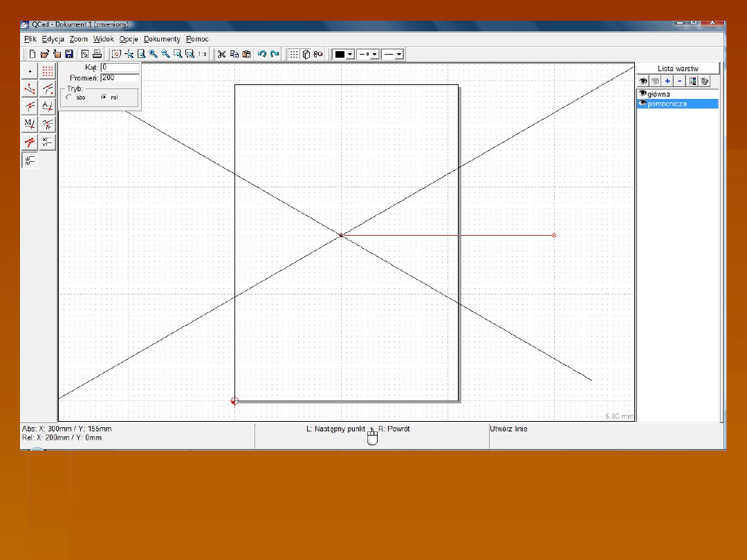Click the Promień input field
Image resolution: width=747 pixels, height=560 pixels.
[120, 78]
